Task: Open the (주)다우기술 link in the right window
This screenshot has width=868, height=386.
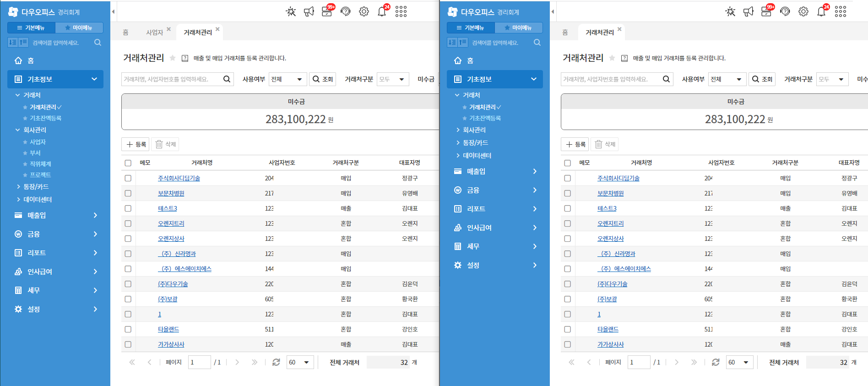Action: 612,284
